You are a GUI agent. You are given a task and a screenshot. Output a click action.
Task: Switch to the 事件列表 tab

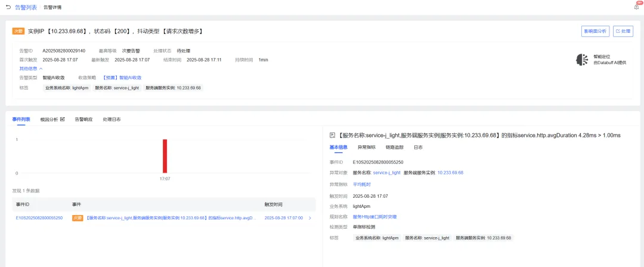tap(21, 119)
